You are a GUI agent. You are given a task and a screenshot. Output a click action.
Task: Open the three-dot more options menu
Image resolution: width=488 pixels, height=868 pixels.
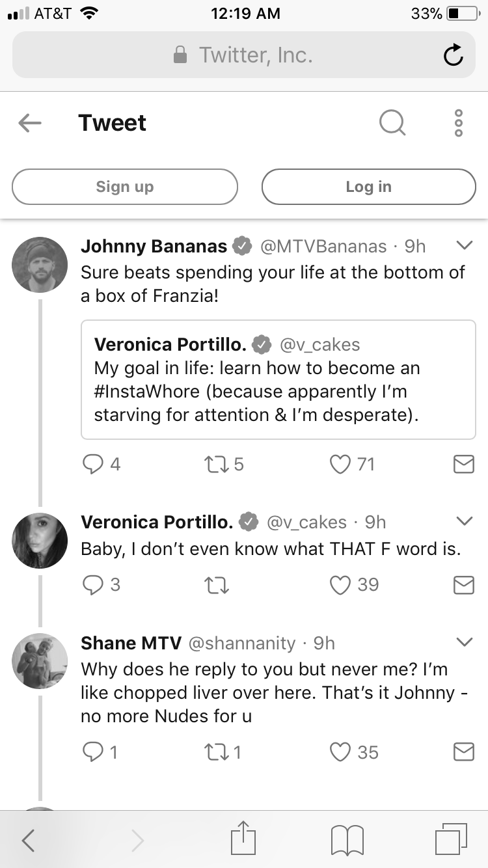[459, 123]
